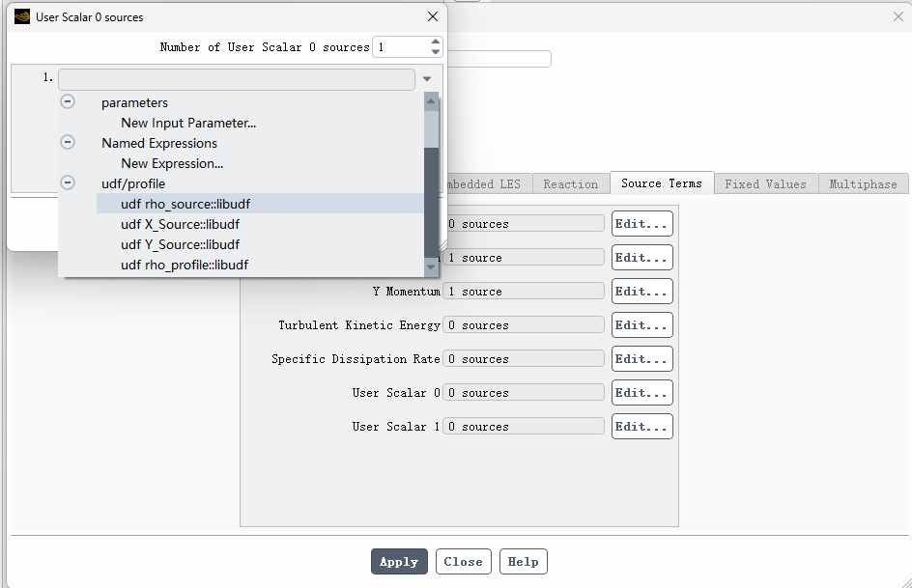Decrease number of User Scalar sources
The width and height of the screenshot is (912, 588).
tap(436, 52)
